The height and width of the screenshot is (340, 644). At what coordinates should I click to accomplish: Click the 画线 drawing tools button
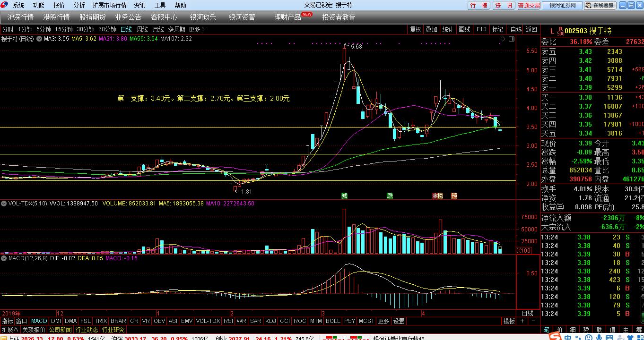(464, 29)
